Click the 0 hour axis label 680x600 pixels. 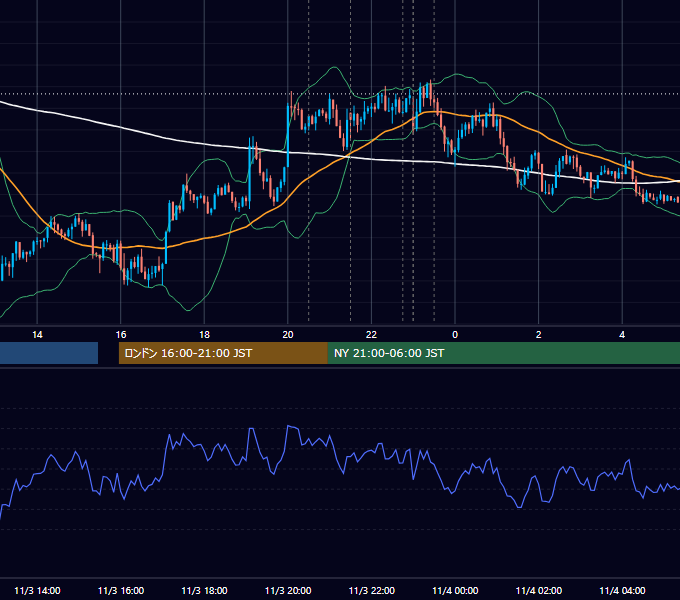(x=455, y=335)
